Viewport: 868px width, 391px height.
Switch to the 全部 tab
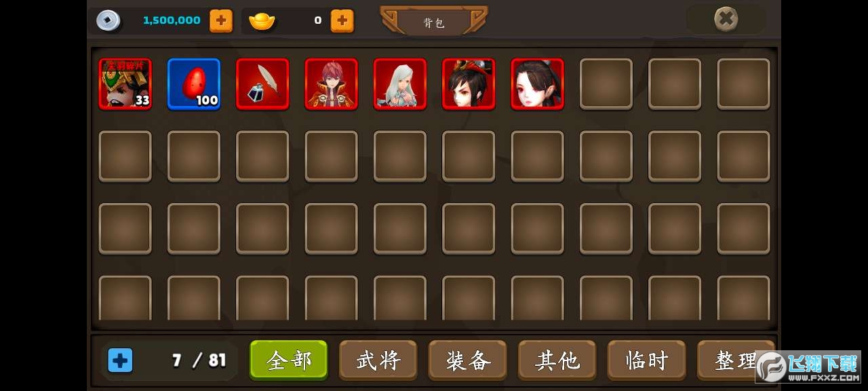coord(289,360)
